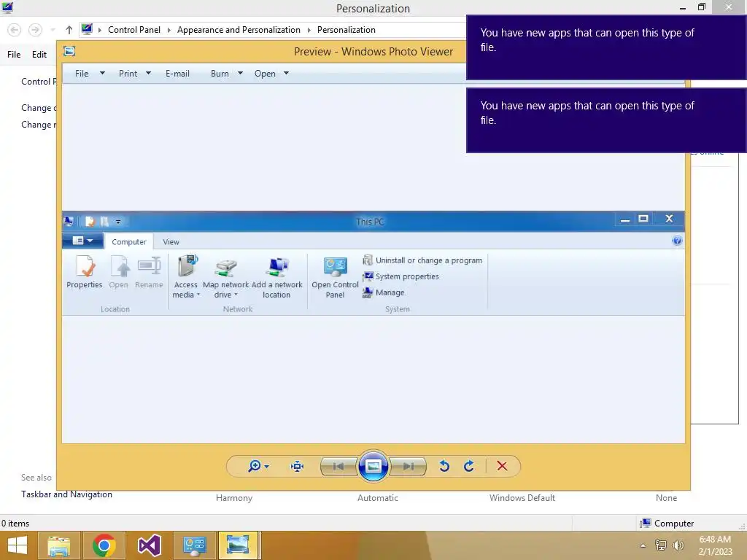
Task: Open Control Panel taskbar icon
Action: point(194,545)
